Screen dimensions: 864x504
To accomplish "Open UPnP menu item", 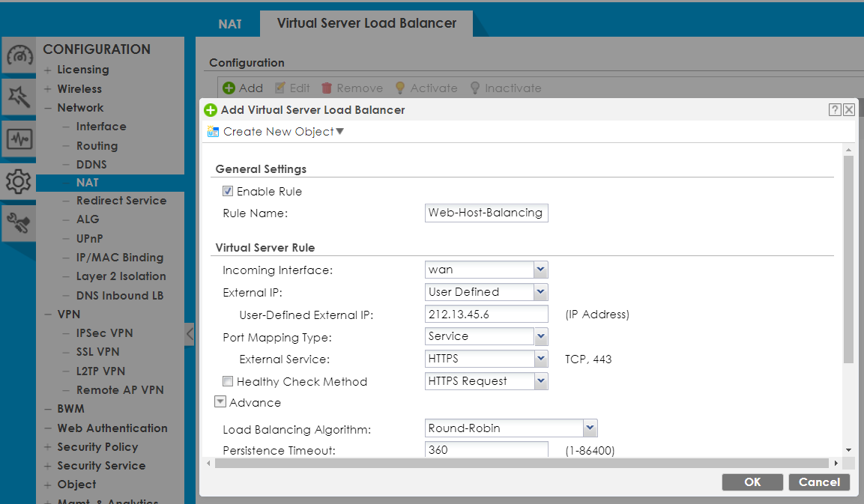I will click(x=89, y=238).
